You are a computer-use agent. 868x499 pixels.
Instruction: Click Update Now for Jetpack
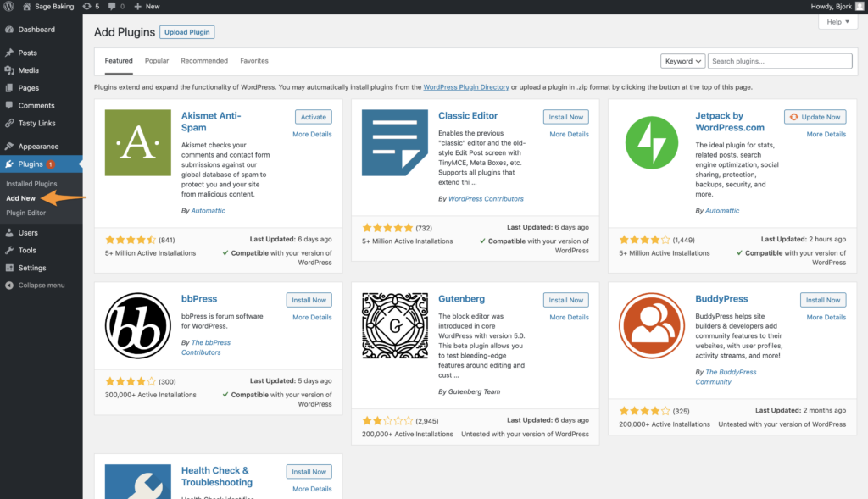pos(815,117)
